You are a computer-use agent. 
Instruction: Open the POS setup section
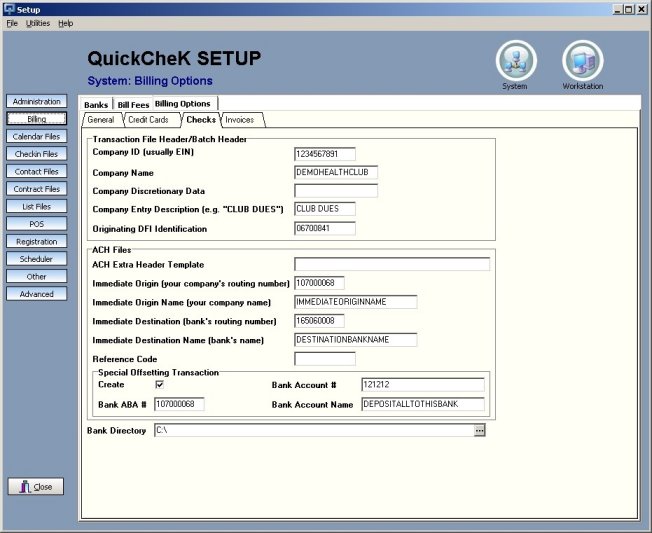coord(37,224)
